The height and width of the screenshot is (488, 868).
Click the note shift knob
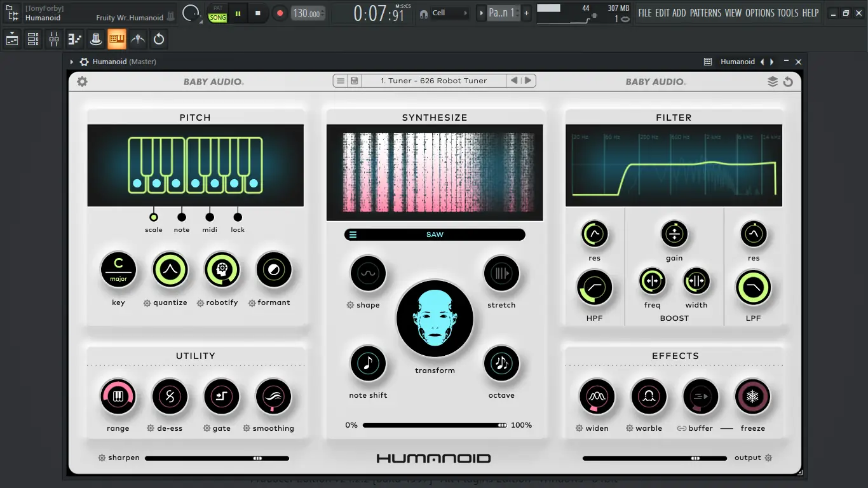pos(368,363)
